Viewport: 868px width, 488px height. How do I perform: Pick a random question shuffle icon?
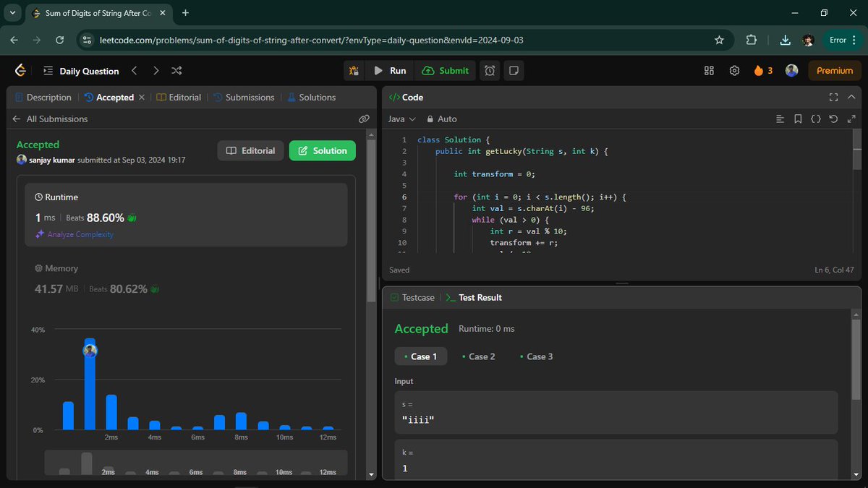coord(176,71)
